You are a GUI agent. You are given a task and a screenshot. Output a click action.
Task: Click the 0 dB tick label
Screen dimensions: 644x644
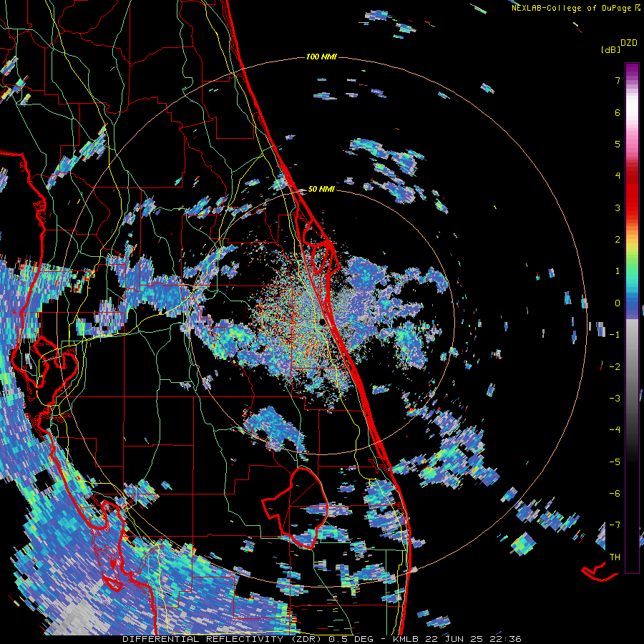coord(618,303)
